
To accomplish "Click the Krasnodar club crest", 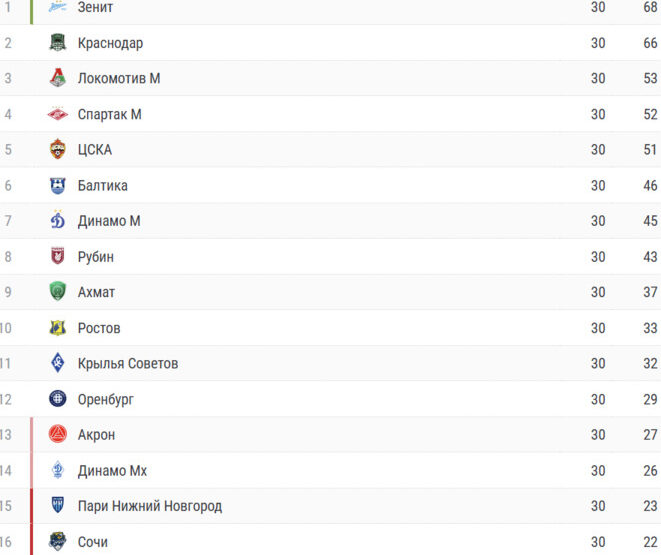I will point(58,43).
